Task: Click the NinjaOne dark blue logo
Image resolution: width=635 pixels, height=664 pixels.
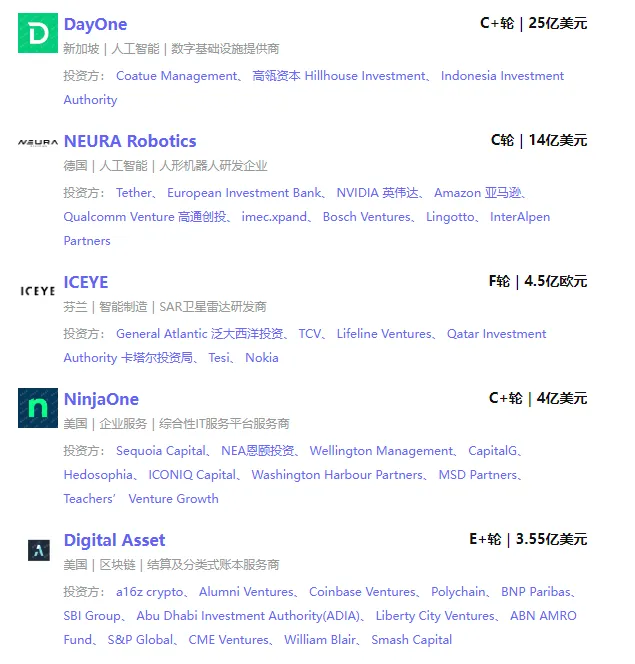Action: click(38, 408)
